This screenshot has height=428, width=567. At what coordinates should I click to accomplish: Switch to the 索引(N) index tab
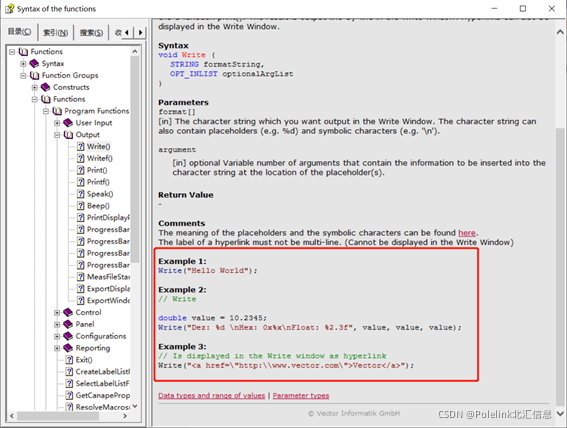[x=55, y=33]
